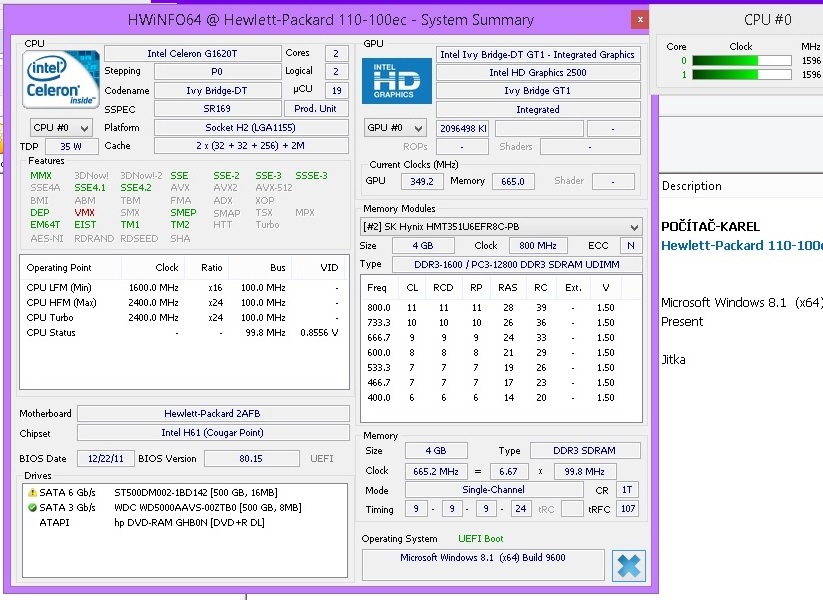Click the BIOS Version 80.15 field

(251, 459)
